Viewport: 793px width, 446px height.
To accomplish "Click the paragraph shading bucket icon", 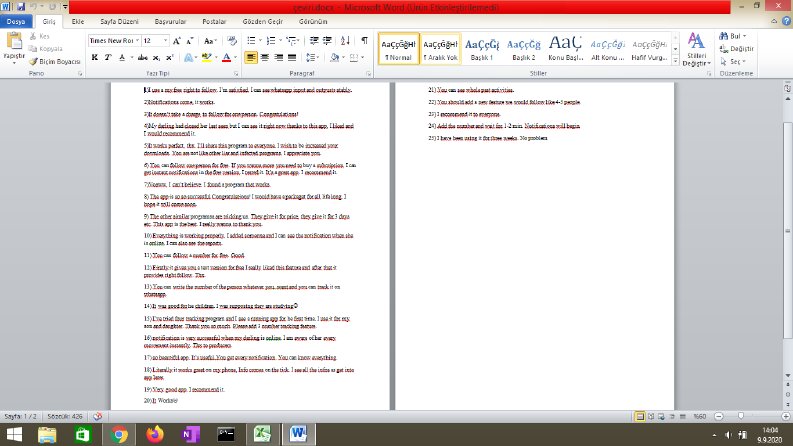I will (334, 58).
